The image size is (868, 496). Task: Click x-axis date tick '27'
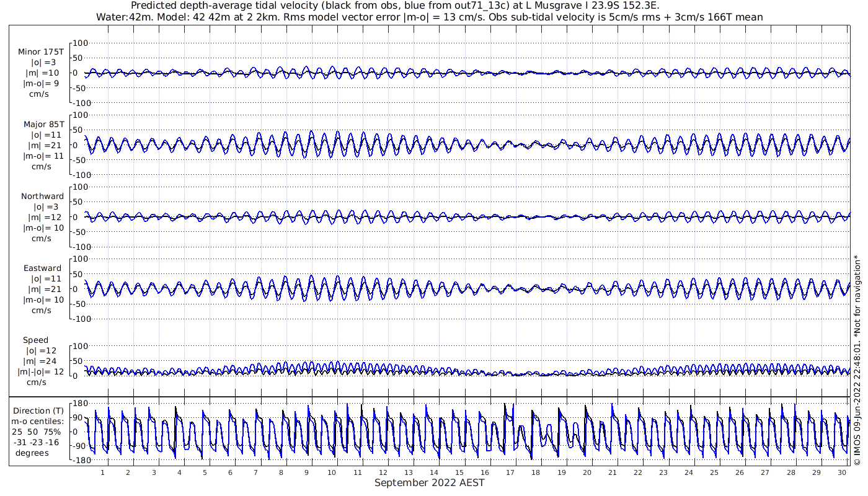click(765, 472)
